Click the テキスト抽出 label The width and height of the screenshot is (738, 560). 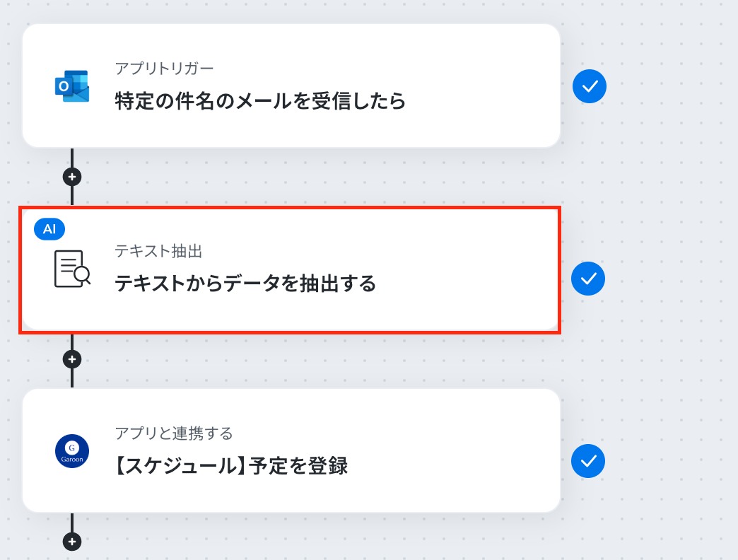(158, 251)
